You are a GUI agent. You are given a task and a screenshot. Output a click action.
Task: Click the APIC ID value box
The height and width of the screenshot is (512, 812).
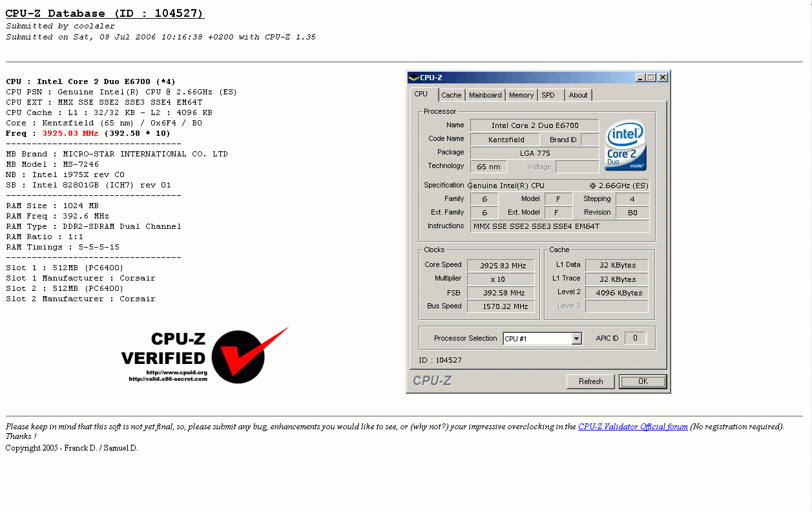coord(636,338)
